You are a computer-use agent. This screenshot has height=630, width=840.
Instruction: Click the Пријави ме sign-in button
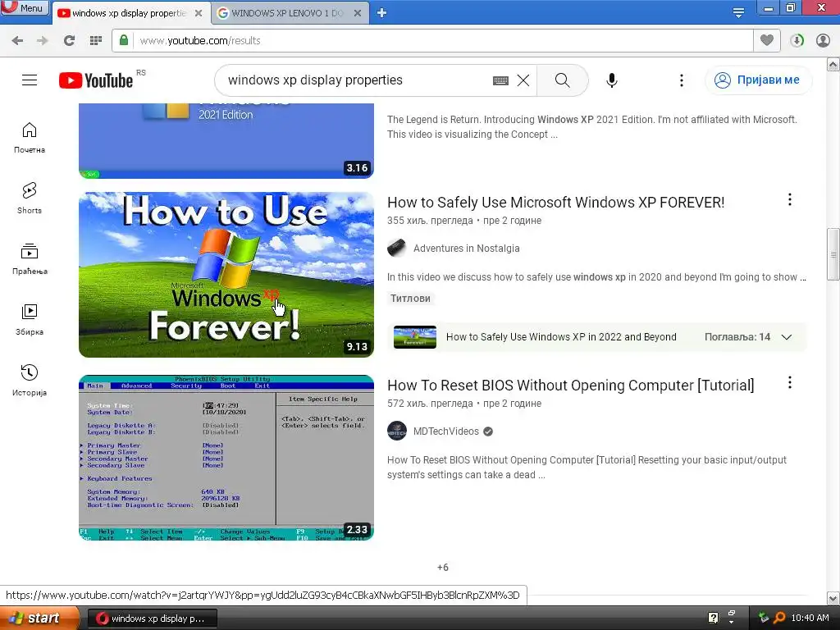tap(759, 80)
